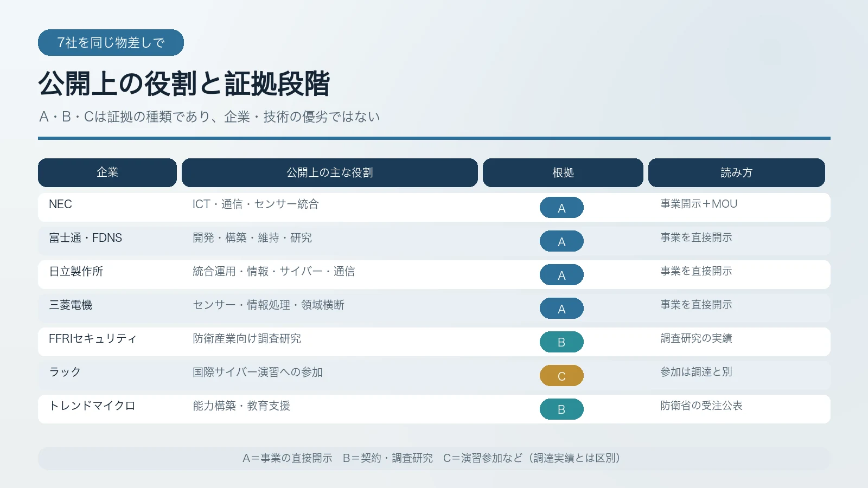Click the subtitle starting with A・B・Cは証拠の種類
Viewport: 868px width, 488px height.
click(209, 117)
